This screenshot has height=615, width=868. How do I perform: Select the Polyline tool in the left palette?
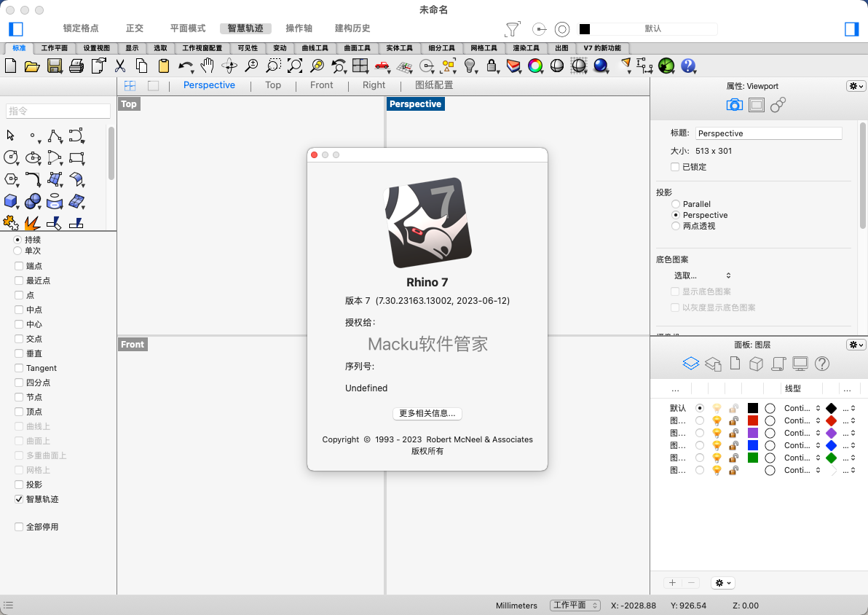tap(55, 136)
